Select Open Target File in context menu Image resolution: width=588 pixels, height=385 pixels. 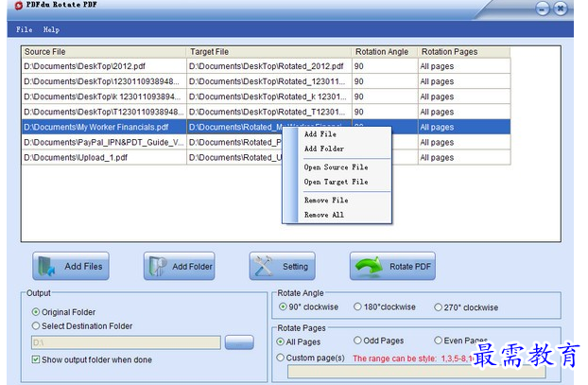coord(336,182)
